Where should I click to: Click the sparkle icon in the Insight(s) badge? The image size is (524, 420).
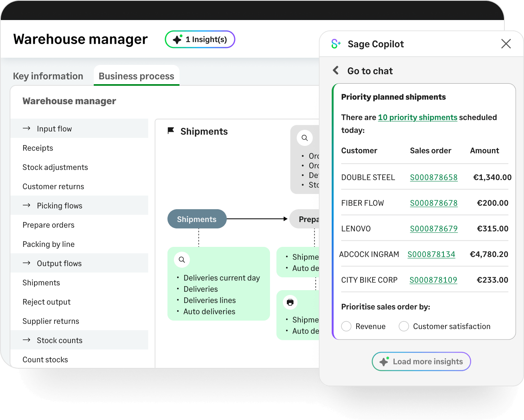tap(177, 39)
